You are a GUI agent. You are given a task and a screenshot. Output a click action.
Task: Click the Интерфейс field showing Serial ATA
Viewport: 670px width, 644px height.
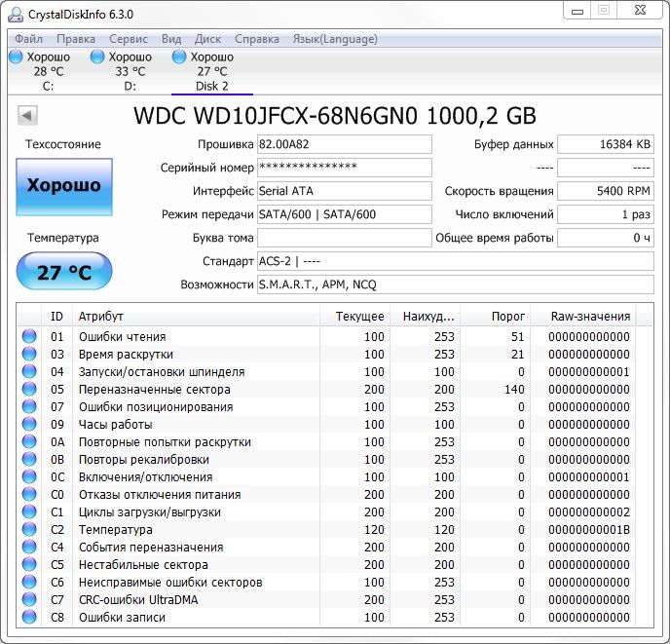click(345, 191)
